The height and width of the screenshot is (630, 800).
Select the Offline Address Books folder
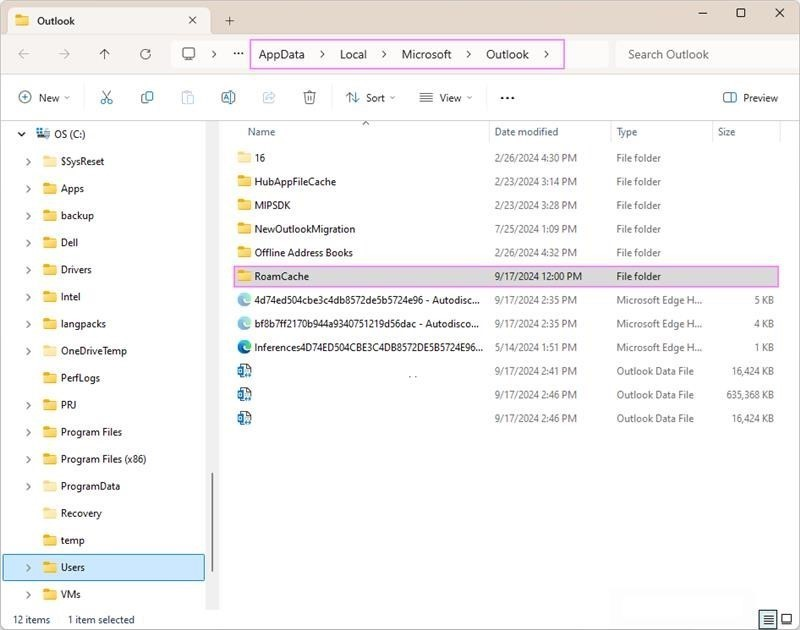(506, 253)
